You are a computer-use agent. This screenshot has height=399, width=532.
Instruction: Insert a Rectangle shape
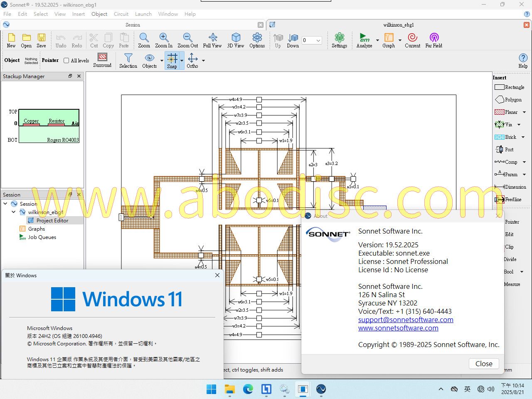pyautogui.click(x=510, y=87)
